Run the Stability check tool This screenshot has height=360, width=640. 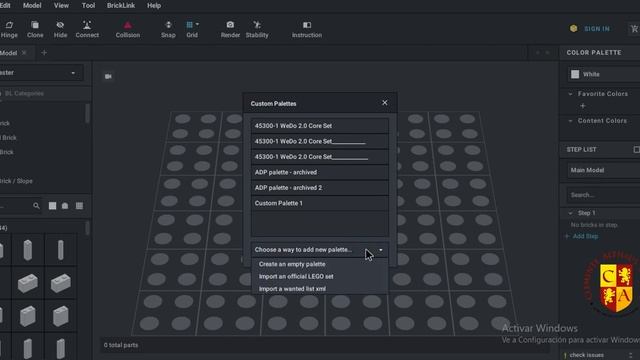point(257,29)
